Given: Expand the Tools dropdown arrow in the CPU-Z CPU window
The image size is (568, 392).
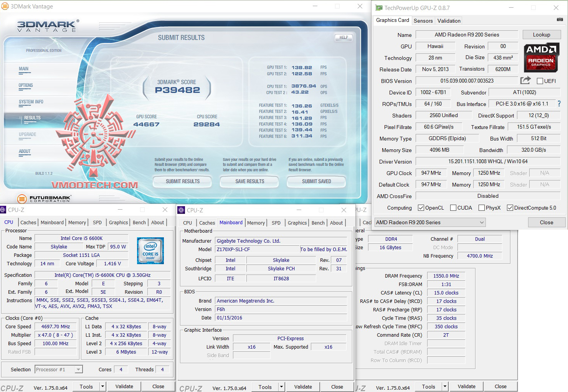Looking at the screenshot, I should (102, 387).
